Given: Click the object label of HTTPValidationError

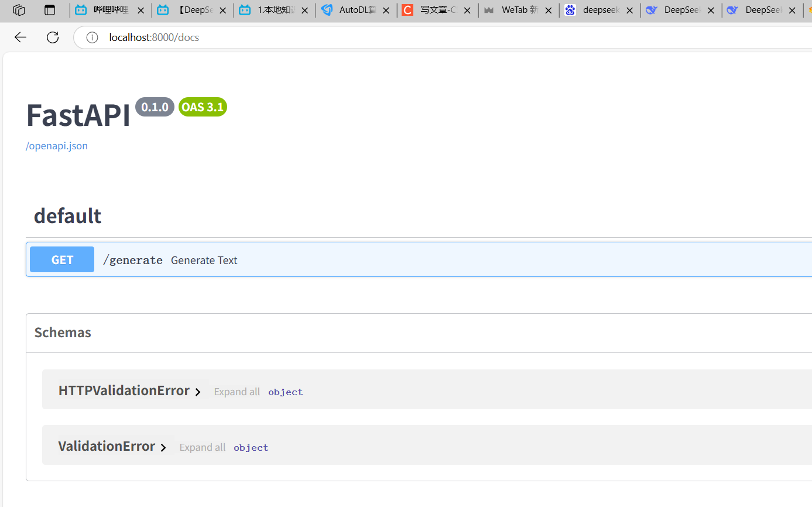Looking at the screenshot, I should [286, 392].
